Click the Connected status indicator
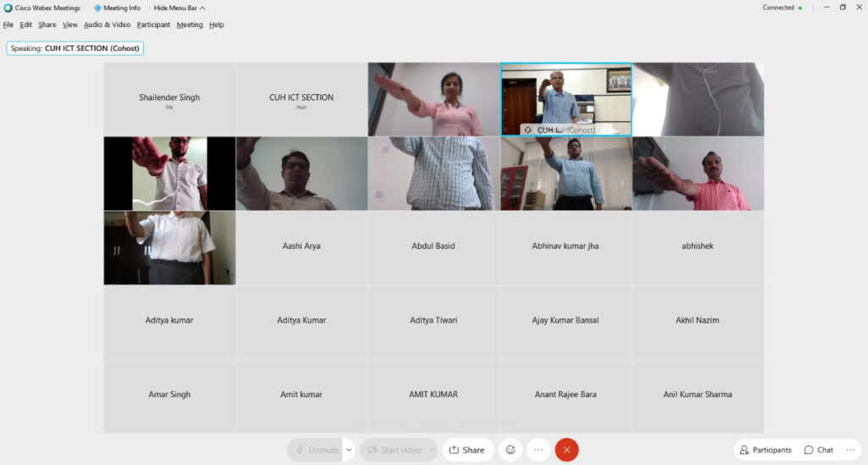Viewport: 868px width, 465px height. pyautogui.click(x=782, y=8)
